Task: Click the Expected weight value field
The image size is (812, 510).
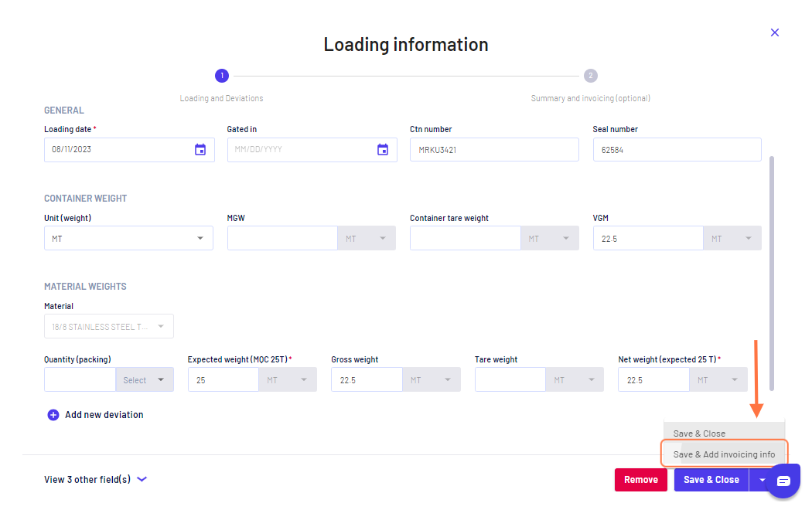Action: [x=223, y=380]
